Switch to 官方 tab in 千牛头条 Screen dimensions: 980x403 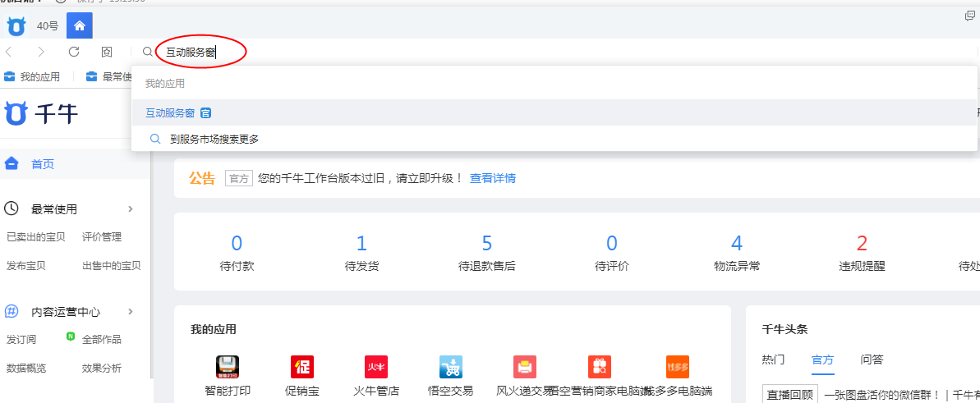click(822, 359)
